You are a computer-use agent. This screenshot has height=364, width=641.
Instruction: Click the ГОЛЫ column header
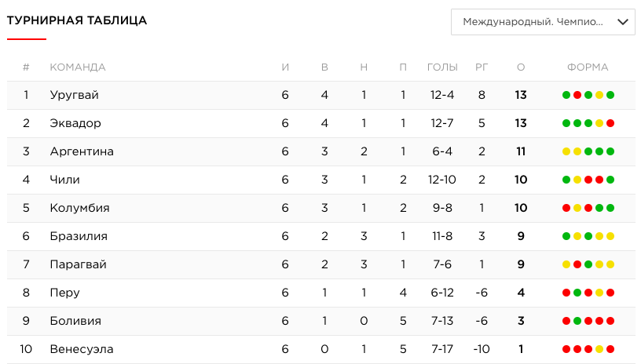click(x=442, y=67)
